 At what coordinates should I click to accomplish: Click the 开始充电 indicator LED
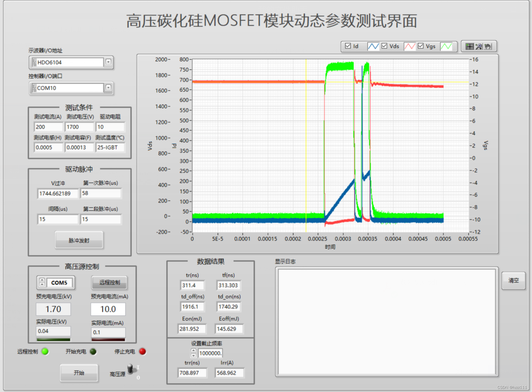pyautogui.click(x=93, y=352)
